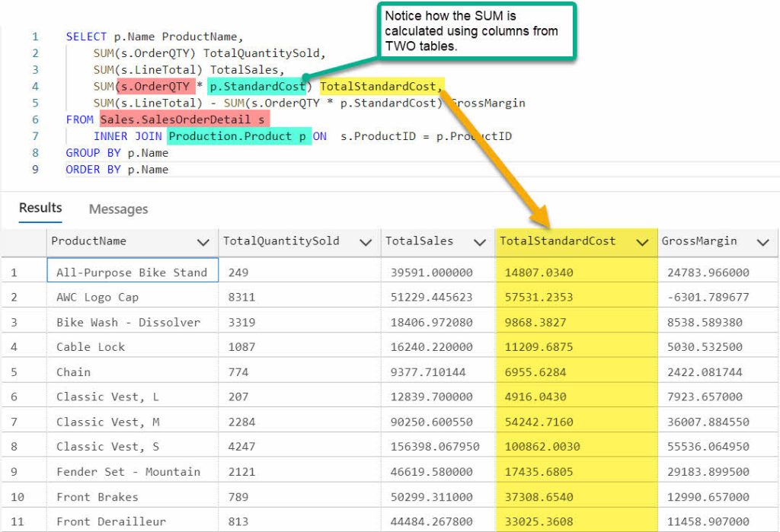Click Sales.SalesOrderDetail in FROM clause

175,119
